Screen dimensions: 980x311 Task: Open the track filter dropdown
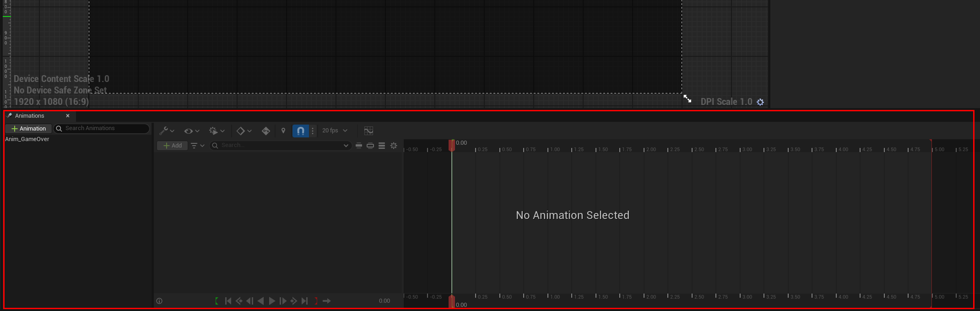point(197,146)
